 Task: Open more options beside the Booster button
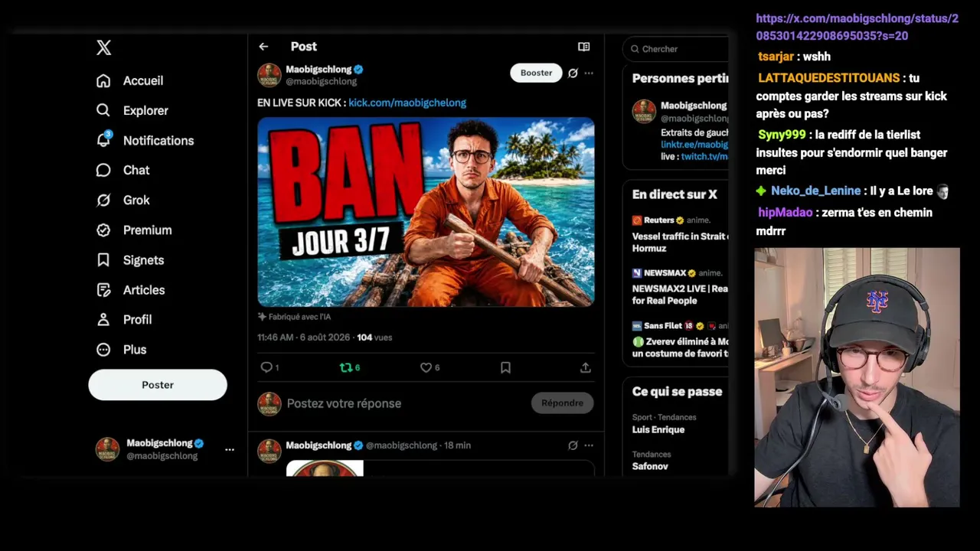pyautogui.click(x=589, y=73)
